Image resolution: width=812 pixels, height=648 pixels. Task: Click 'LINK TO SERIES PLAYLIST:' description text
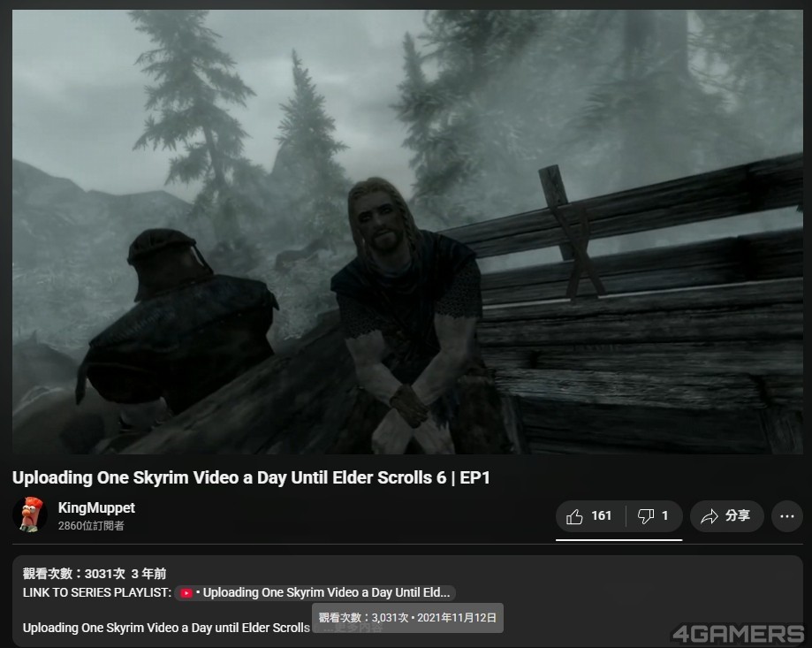97,592
